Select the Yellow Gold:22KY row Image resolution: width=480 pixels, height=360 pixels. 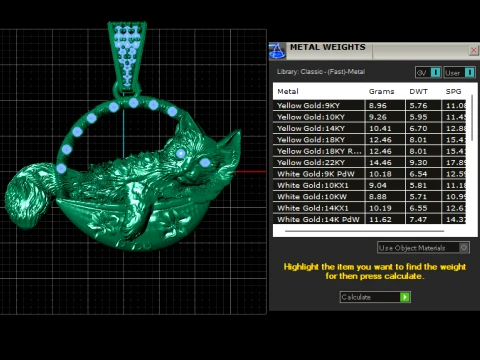point(369,162)
